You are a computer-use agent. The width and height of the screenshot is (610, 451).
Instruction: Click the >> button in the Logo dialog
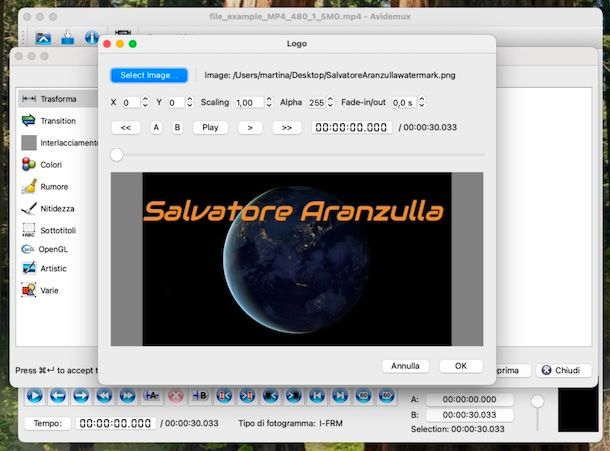(287, 127)
